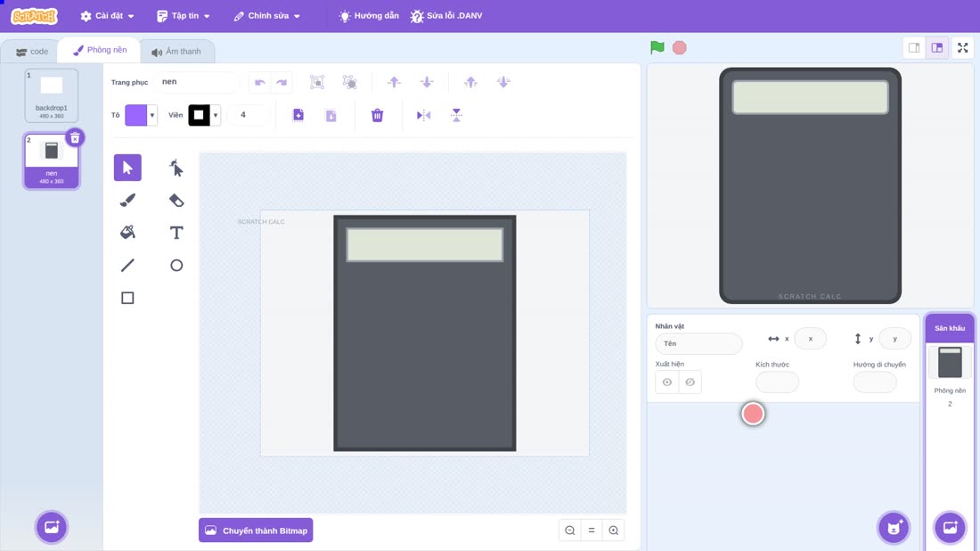Viewport: 980px width, 551px height.
Task: Choose the Brush tool
Action: [127, 200]
